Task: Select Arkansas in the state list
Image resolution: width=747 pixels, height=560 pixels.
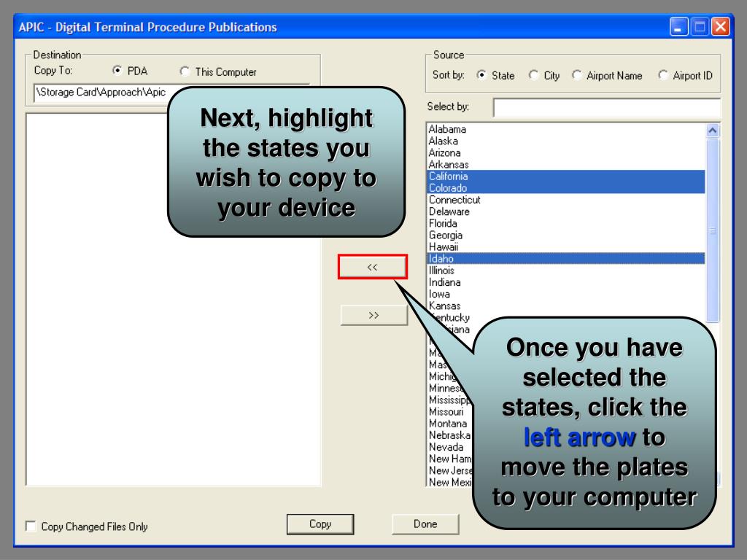Action: tap(566, 164)
